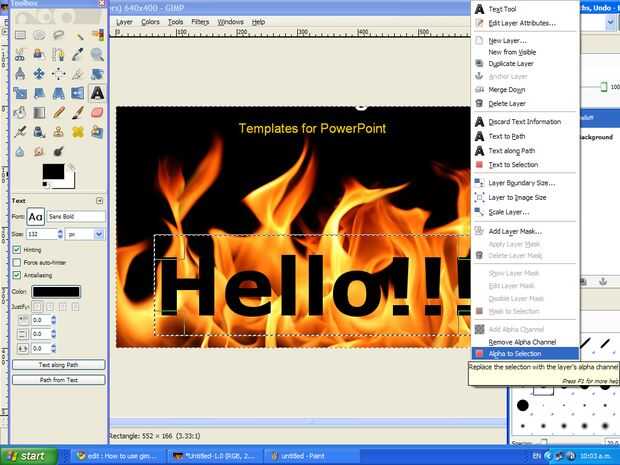
Task: Select the Flip tool
Action: (78, 93)
